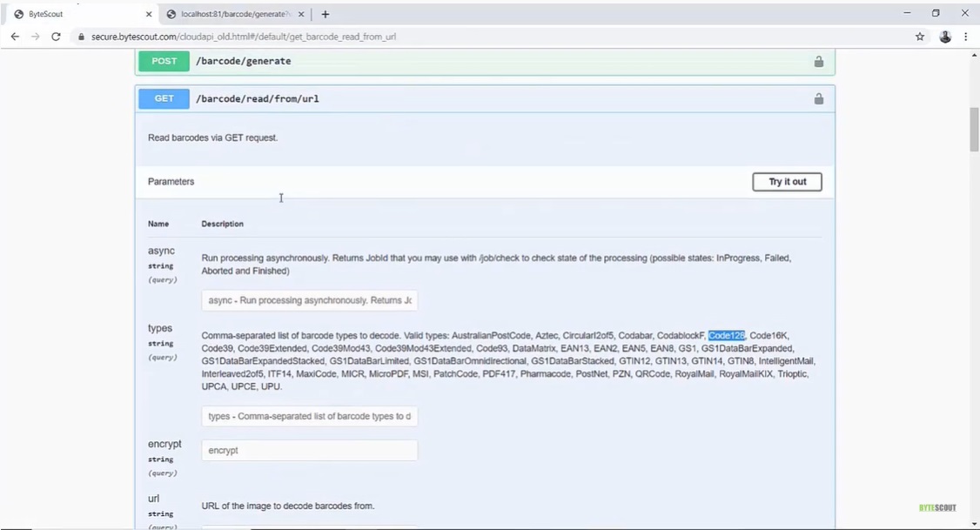
Task: Focus the async parameter input field
Action: coord(309,300)
